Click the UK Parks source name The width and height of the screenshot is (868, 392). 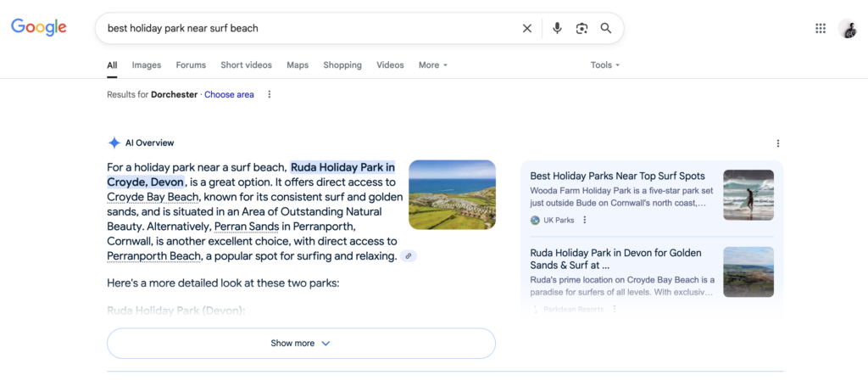(x=559, y=220)
